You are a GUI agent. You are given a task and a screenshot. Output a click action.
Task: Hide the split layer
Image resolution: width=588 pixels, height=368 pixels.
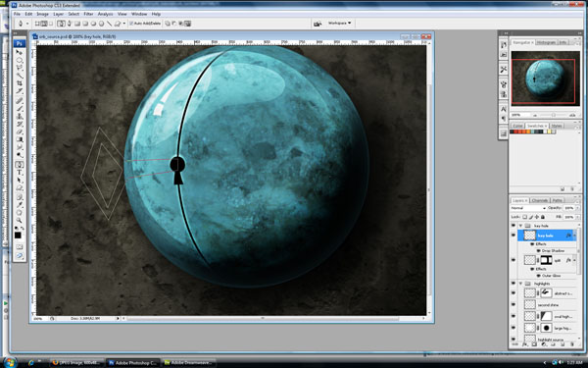coord(514,260)
